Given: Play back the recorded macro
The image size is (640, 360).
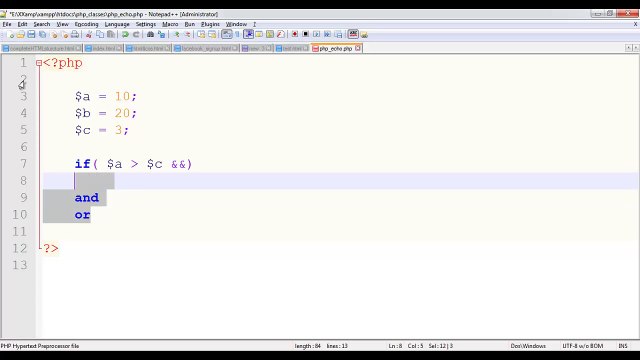Looking at the screenshot, I should point(316,35).
